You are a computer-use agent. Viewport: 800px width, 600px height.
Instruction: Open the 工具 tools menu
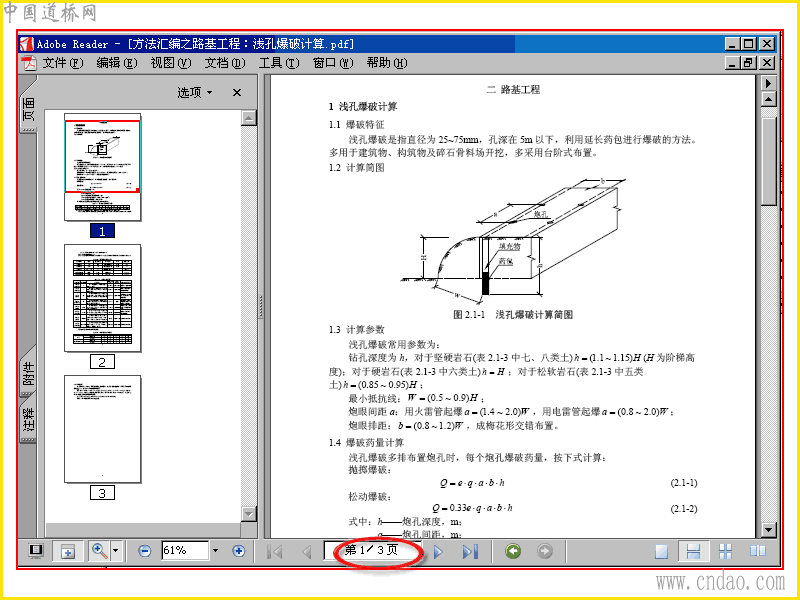[x=279, y=63]
